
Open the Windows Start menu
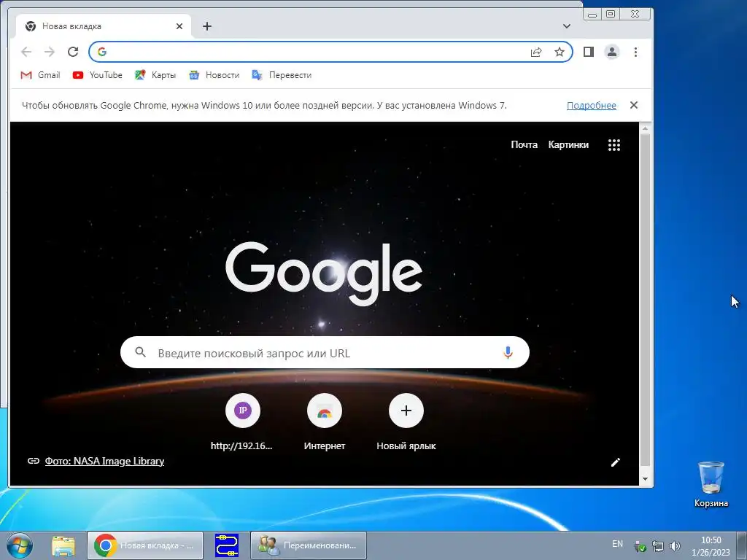tap(20, 545)
